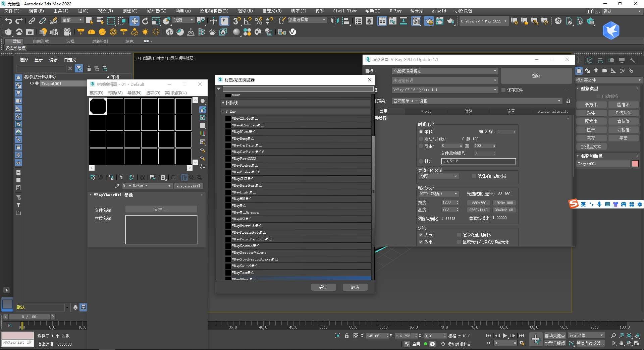Screen dimensions: 644x350
Task: Click the eyedropper pick material icon
Action: point(117,186)
